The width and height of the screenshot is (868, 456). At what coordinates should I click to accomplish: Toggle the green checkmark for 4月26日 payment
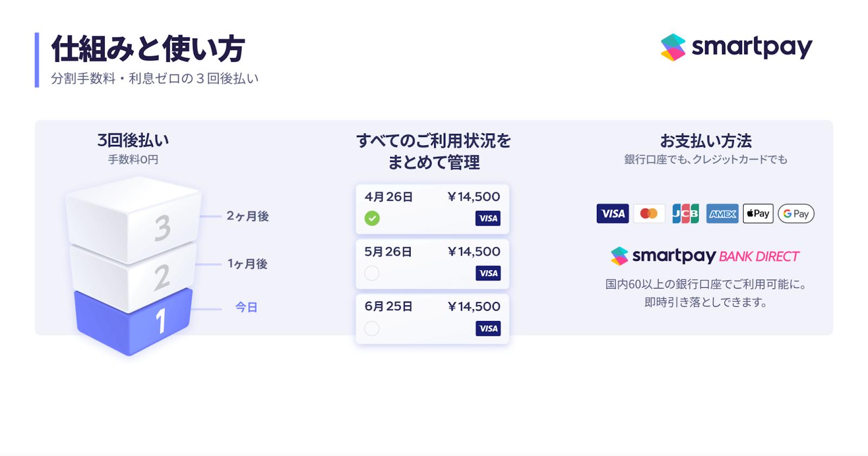point(372,219)
